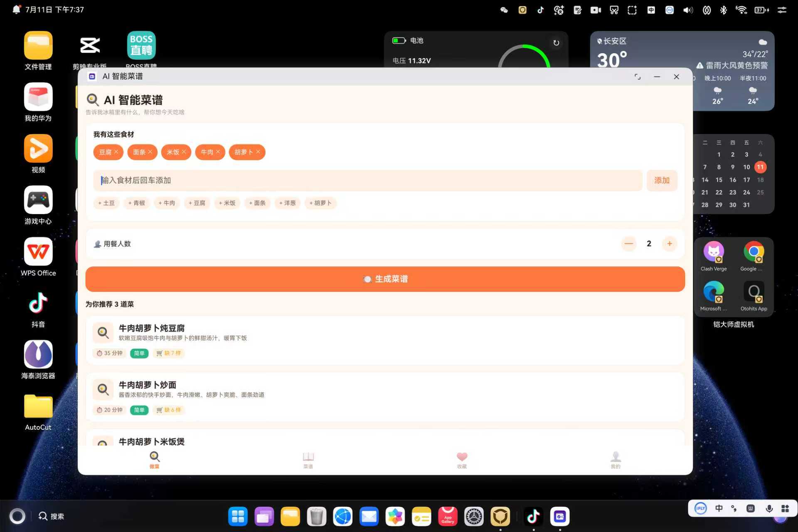Switch to the 菜谱 bottom tab
This screenshot has height=532, width=798.
(x=308, y=460)
